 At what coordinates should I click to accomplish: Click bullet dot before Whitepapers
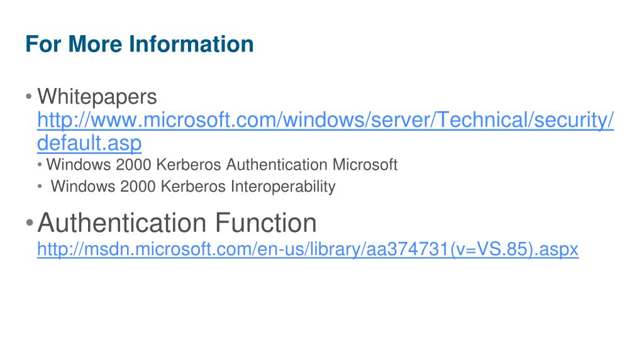tap(29, 97)
